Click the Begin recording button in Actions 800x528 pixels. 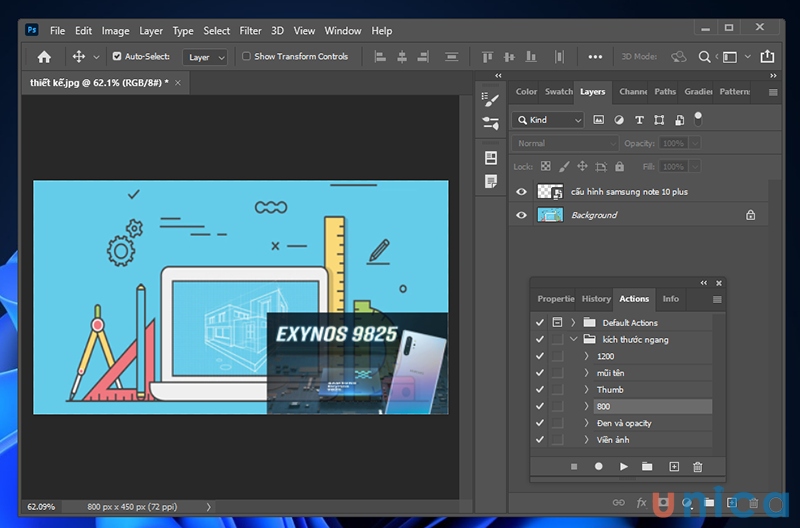click(x=599, y=466)
